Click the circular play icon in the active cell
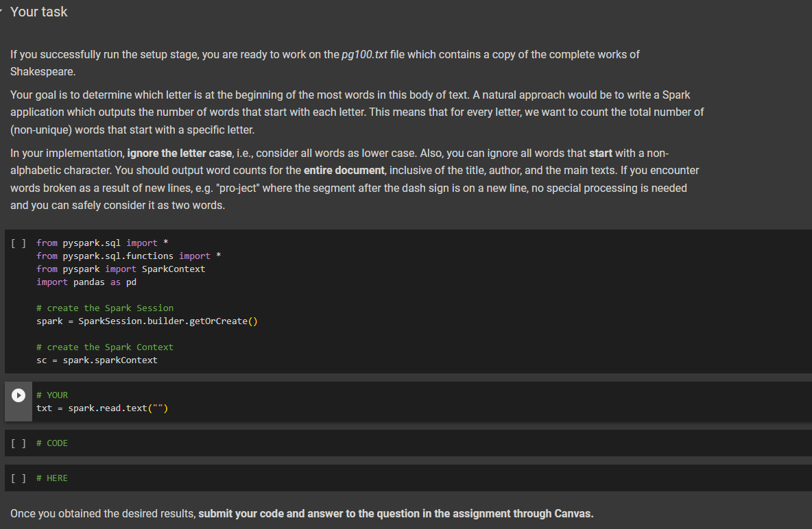 point(17,394)
